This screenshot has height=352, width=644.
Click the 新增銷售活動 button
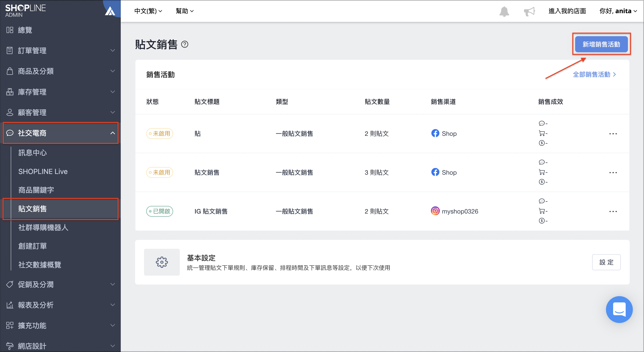[601, 44]
